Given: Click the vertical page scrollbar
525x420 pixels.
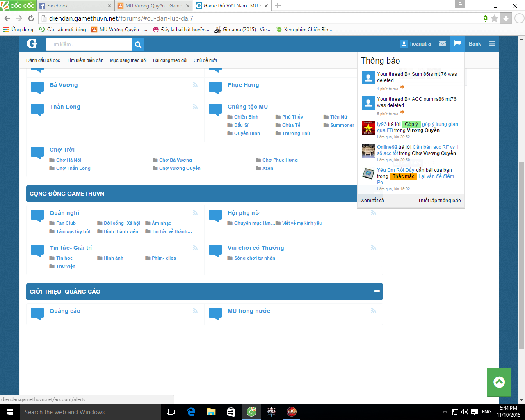Looking at the screenshot, I should [x=521, y=254].
